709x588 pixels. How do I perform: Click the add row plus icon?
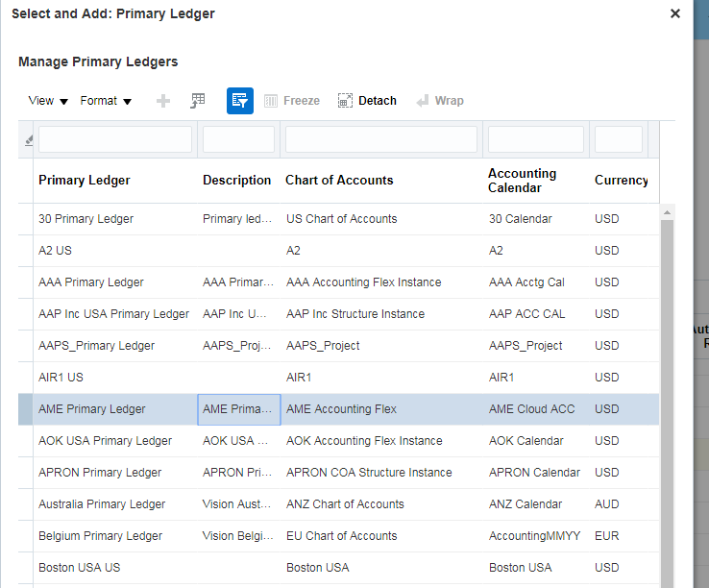pyautogui.click(x=163, y=101)
